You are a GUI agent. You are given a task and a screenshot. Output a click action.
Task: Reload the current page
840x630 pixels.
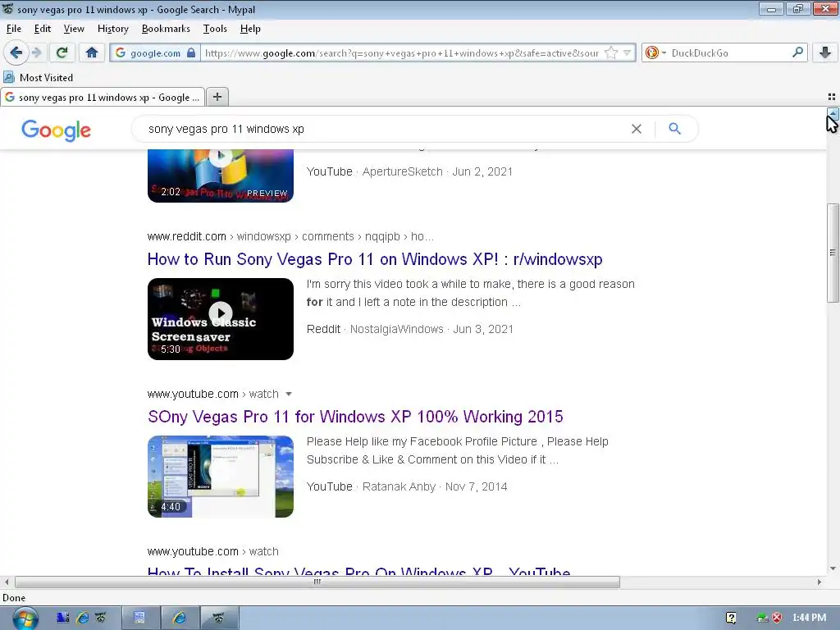click(x=62, y=52)
